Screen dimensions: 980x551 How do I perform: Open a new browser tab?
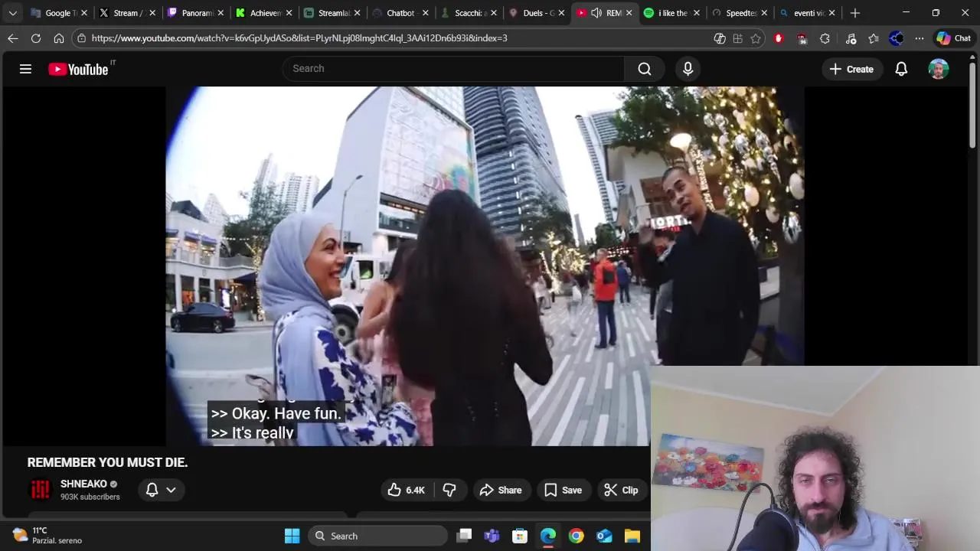(855, 13)
